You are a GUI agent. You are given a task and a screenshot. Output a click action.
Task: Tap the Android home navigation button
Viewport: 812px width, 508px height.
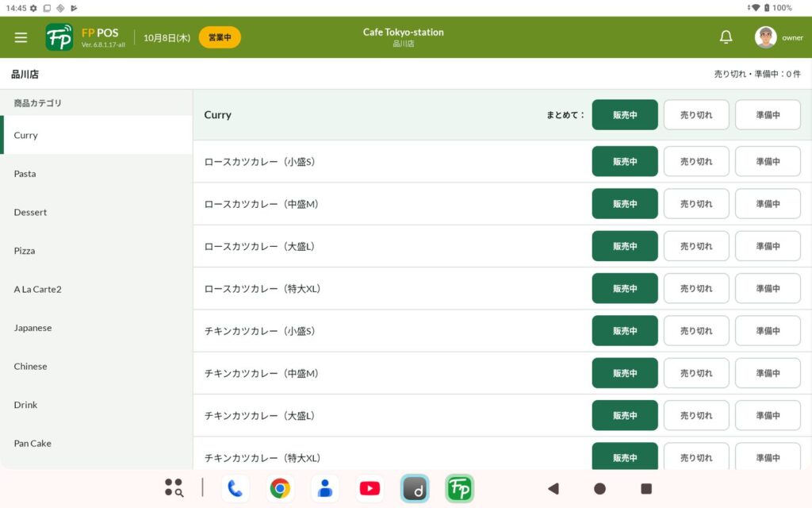599,488
